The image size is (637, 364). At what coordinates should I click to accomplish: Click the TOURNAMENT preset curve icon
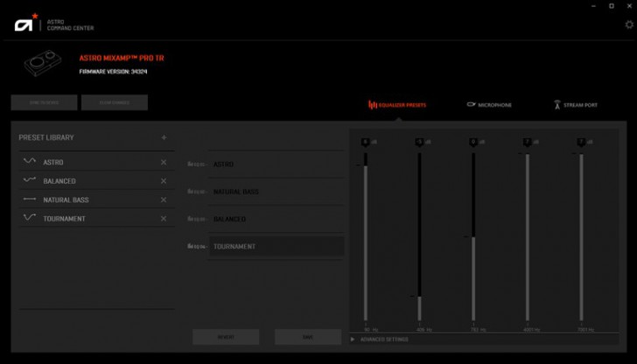pos(29,217)
